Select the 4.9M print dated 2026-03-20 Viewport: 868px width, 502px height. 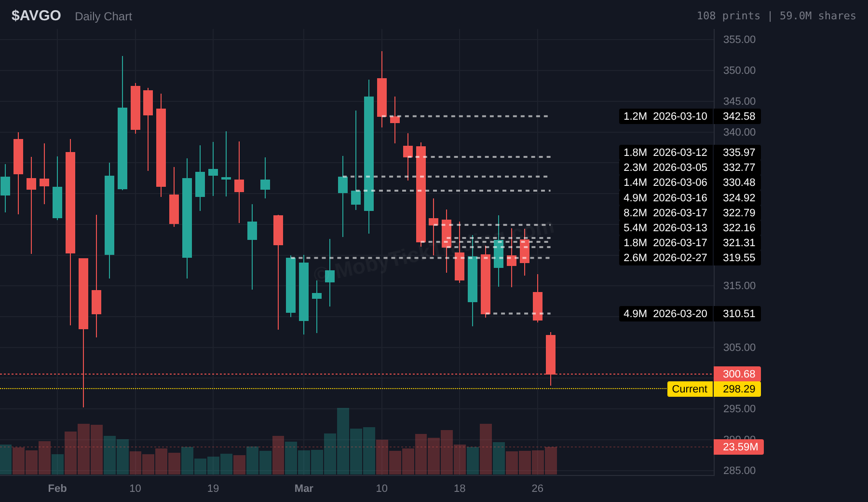tap(665, 314)
